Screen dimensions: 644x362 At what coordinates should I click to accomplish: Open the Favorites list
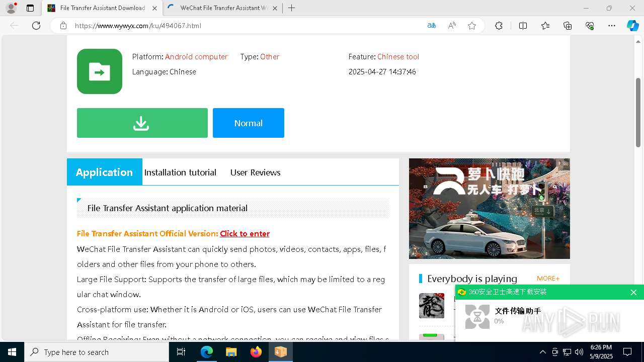pos(545,26)
